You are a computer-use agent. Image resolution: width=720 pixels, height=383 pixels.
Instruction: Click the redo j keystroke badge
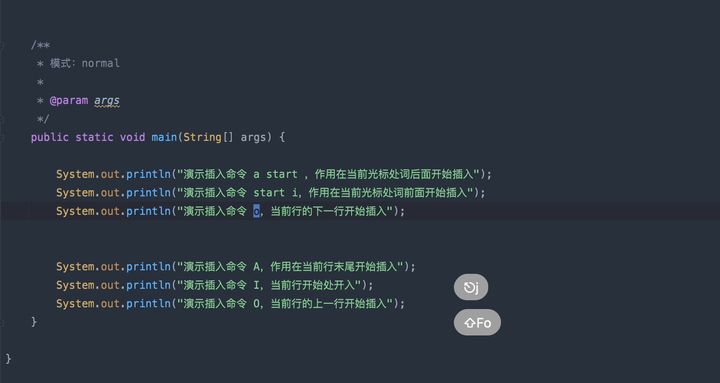471,287
